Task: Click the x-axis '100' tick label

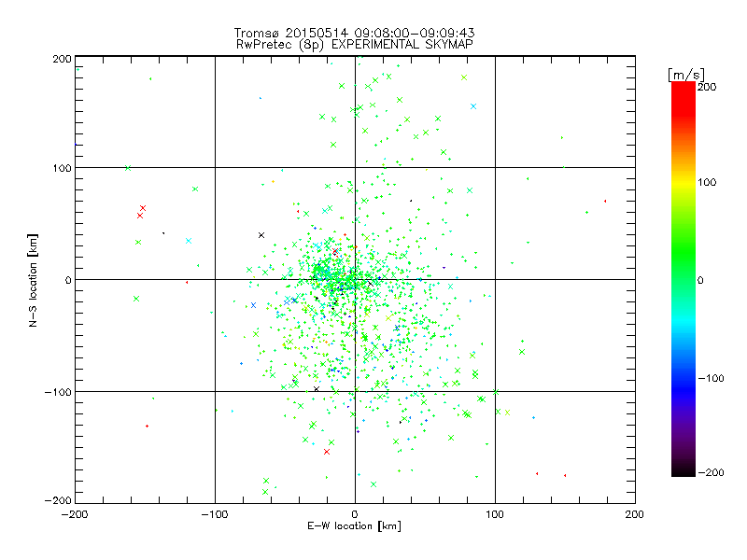Action: pos(495,514)
